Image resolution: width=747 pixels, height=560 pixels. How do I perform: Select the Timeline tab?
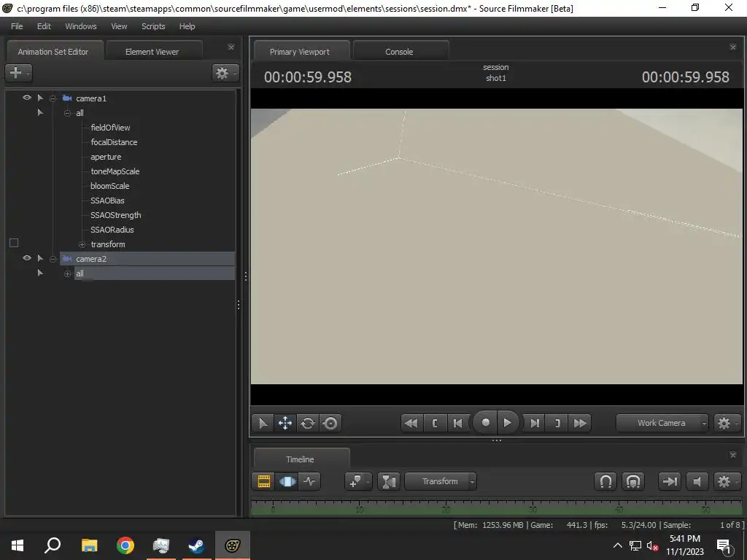coord(300,459)
